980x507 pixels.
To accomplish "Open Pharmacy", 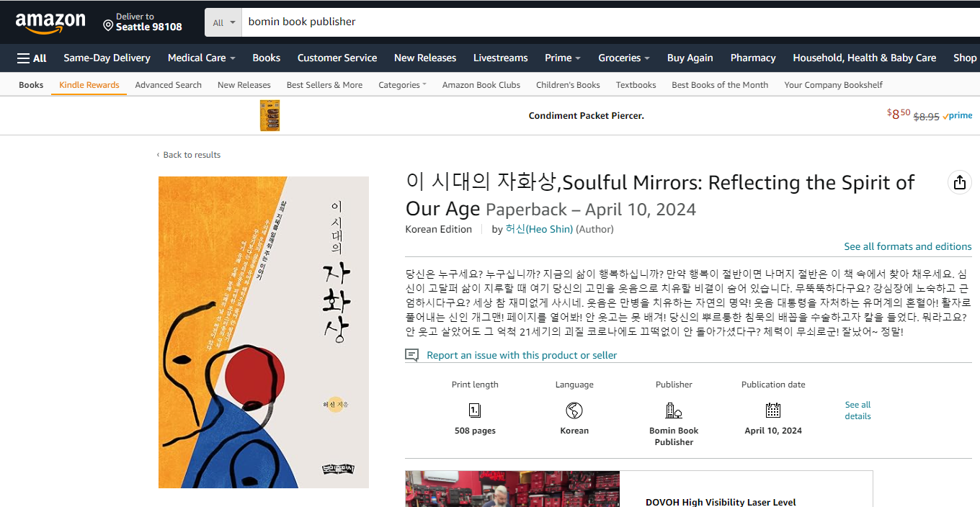I will pyautogui.click(x=753, y=58).
